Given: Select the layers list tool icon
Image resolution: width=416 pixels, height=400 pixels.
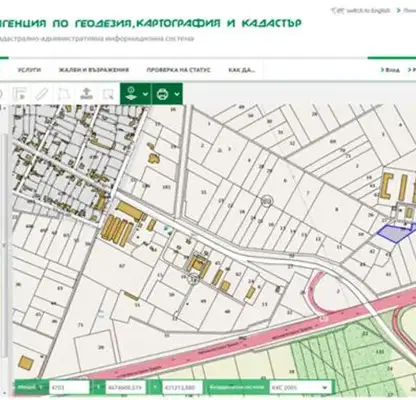Looking at the screenshot, I should pyautogui.click(x=20, y=94).
